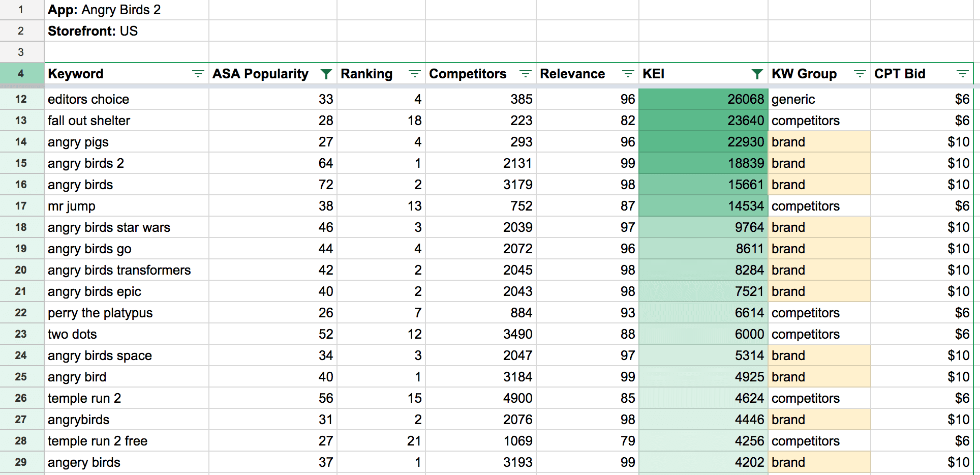Screen dimensions: 980x475
Task: Open the Keyword column filter icon
Action: (x=198, y=74)
